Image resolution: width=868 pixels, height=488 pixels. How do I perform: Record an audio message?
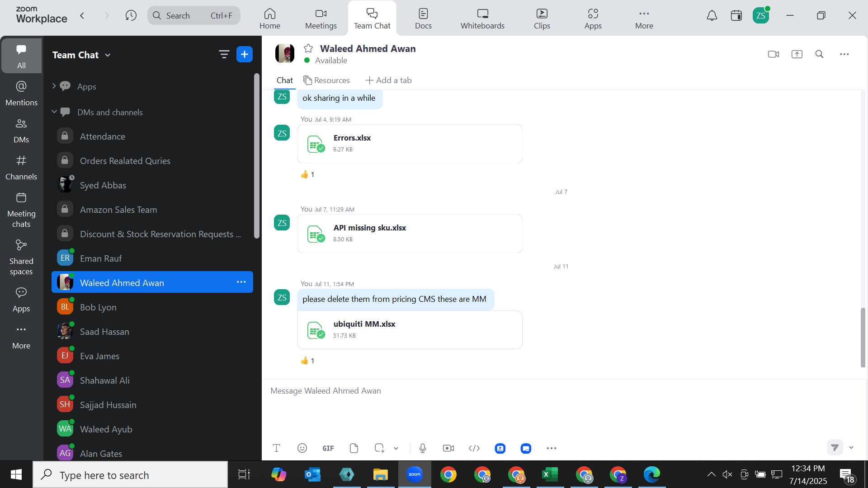pyautogui.click(x=423, y=448)
